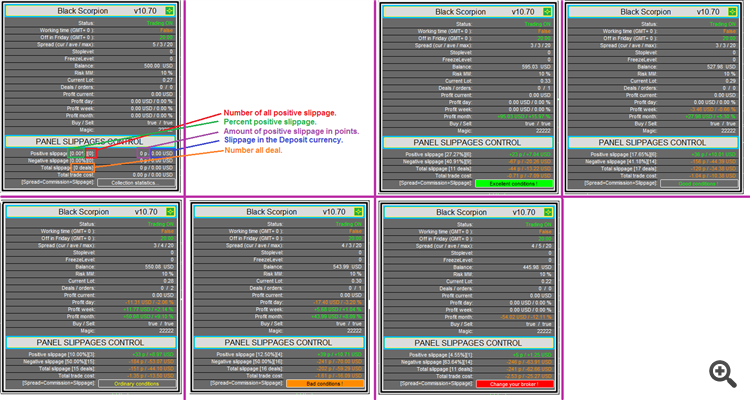Click the Good conditions button
Image resolution: width=750 pixels, height=400 pixels.
tap(699, 184)
